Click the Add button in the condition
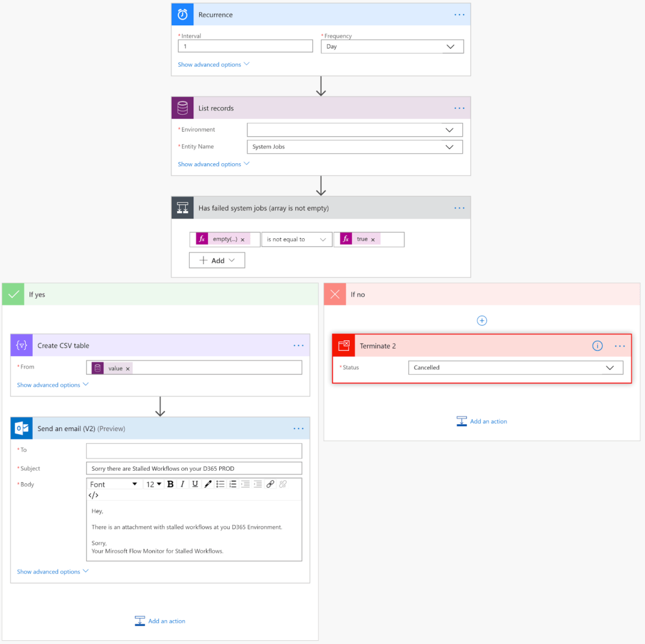 217,260
